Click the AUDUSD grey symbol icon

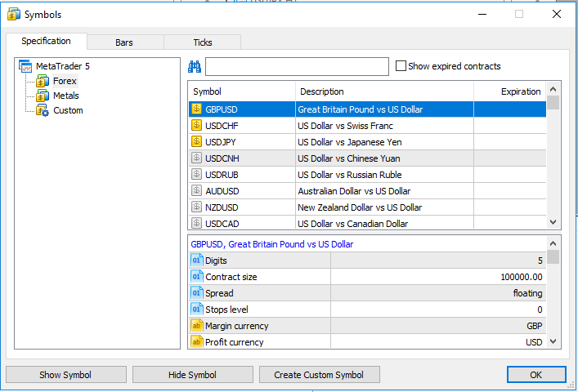197,190
